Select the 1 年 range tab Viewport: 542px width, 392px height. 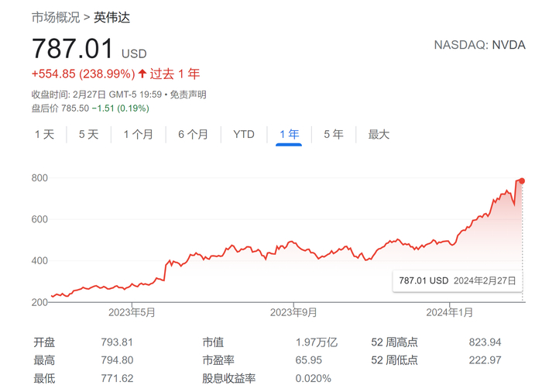pyautogui.click(x=289, y=134)
